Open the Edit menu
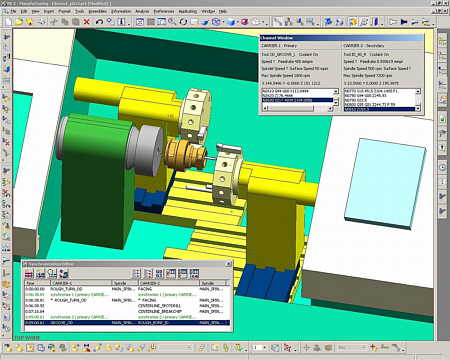Viewport: 450px width, 360px height. [24, 11]
